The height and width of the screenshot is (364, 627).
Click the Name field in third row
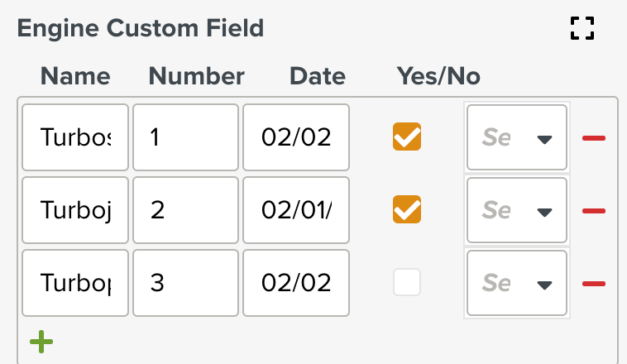[75, 284]
